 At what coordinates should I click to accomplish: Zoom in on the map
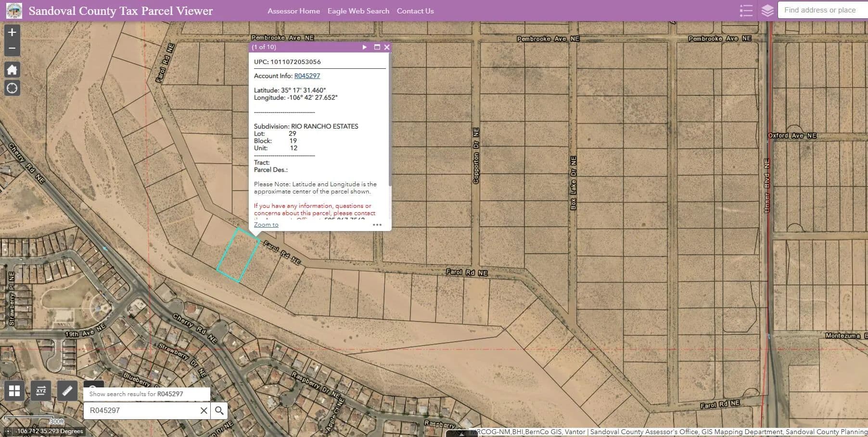(x=12, y=32)
